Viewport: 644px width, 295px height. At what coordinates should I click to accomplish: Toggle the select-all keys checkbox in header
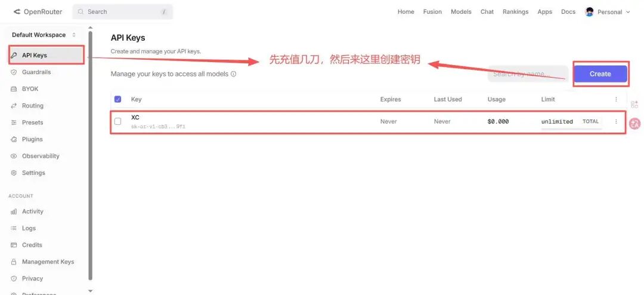coord(118,99)
